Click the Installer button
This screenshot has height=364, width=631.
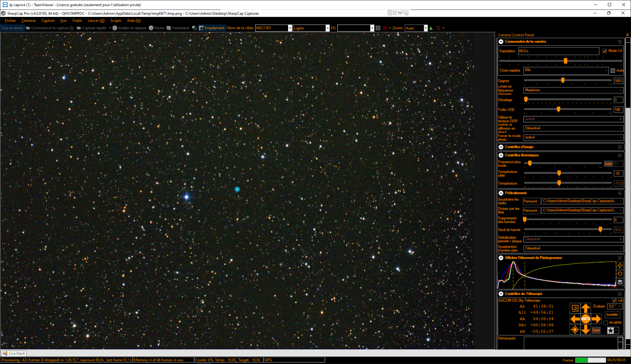pyautogui.click(x=612, y=314)
